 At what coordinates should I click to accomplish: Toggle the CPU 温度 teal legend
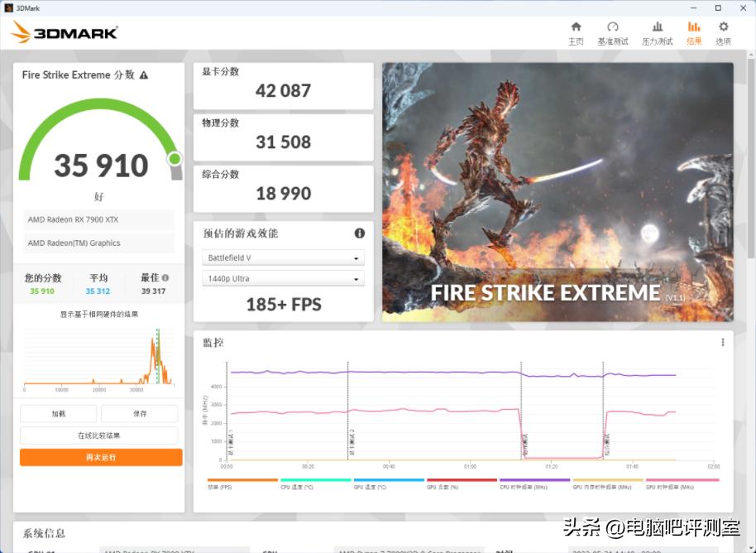(316, 483)
